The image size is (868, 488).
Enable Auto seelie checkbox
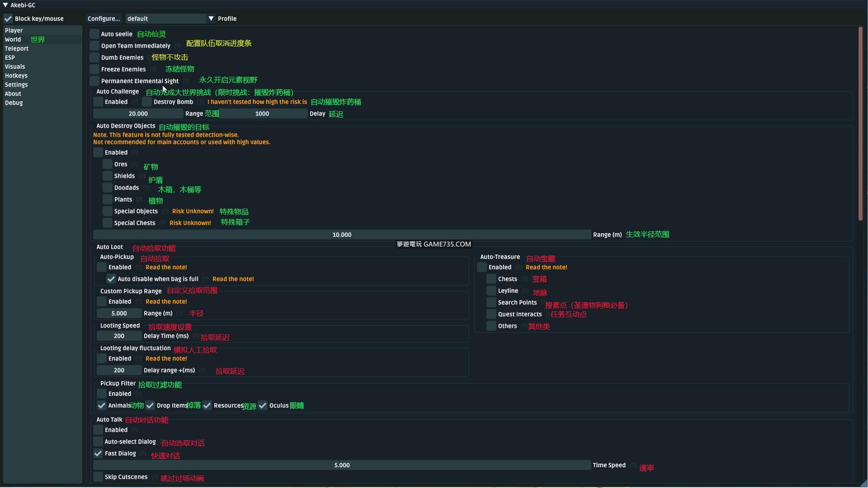[x=94, y=34]
